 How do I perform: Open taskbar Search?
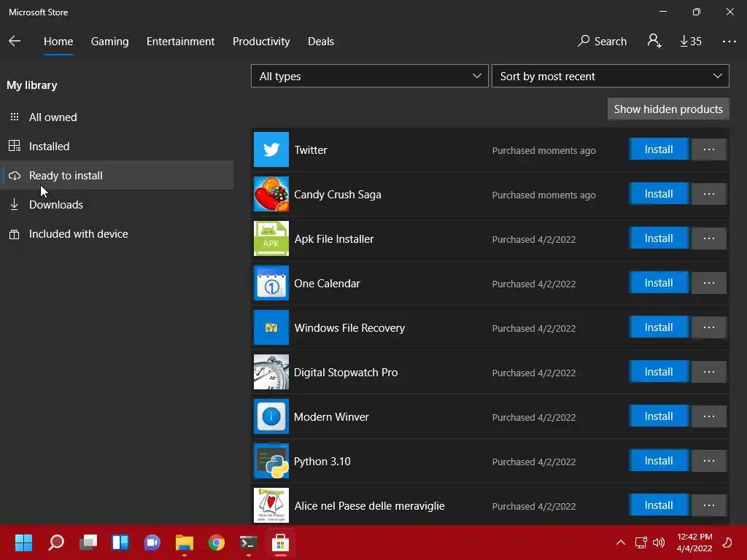[55, 542]
